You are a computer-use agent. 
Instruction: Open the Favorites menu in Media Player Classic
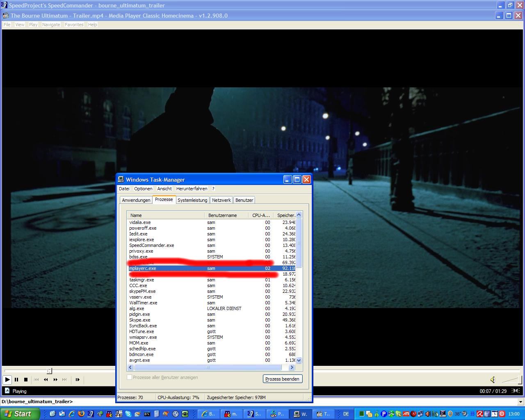(x=74, y=25)
